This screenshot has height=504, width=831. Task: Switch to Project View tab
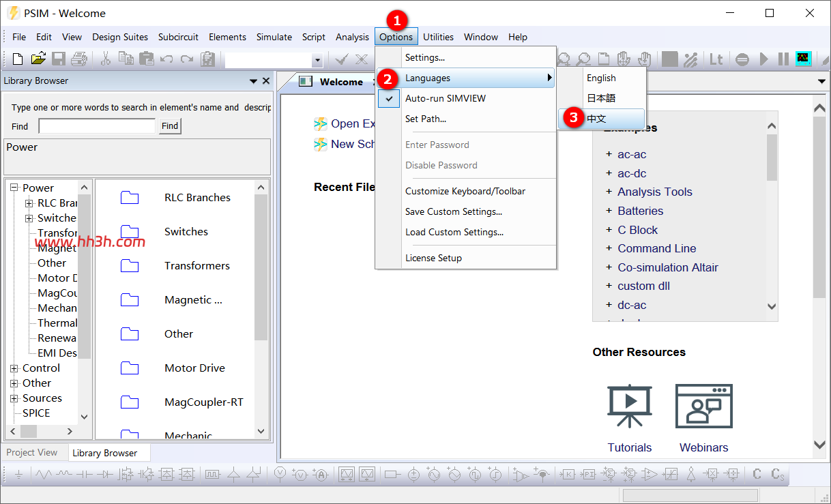pos(32,452)
